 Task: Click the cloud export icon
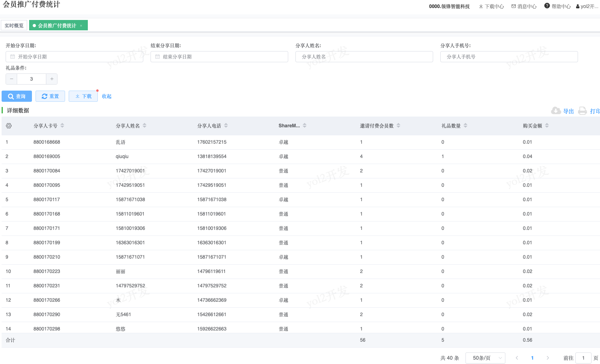[x=556, y=111]
